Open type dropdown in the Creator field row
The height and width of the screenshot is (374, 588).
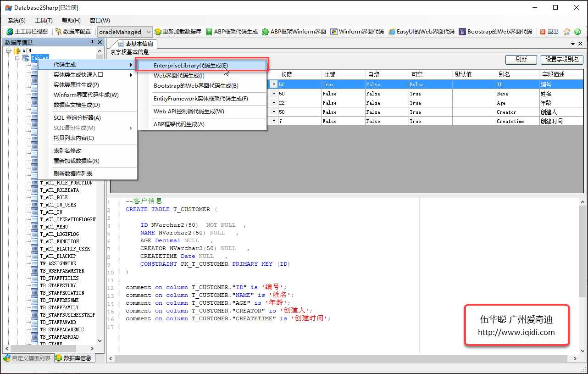[x=274, y=112]
